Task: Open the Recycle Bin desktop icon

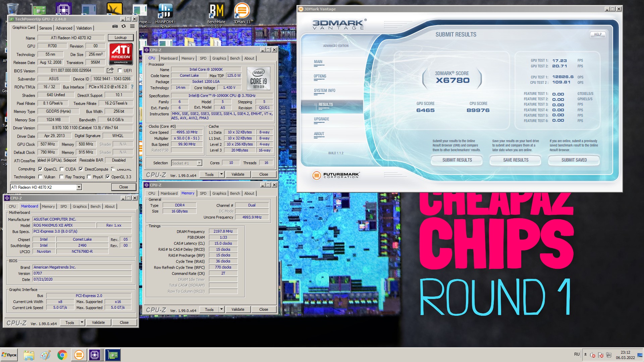Action: (x=12, y=8)
